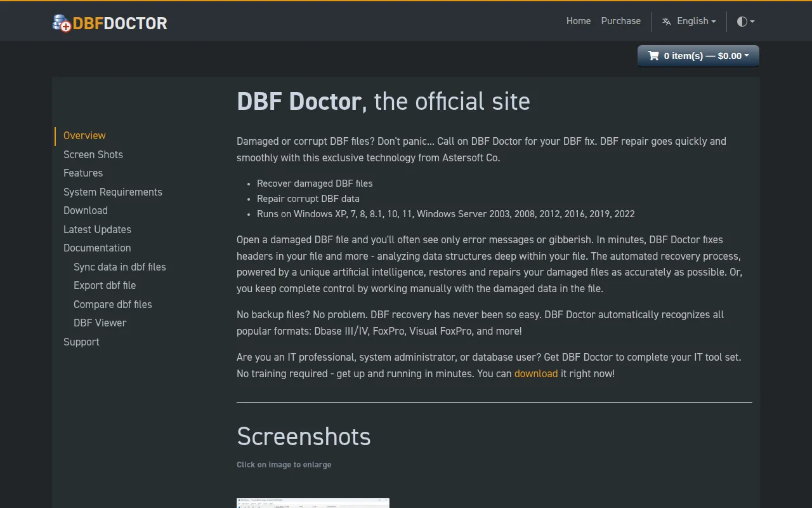The image size is (812, 508).
Task: Click the 'DBF Doctor, the official site' heading
Action: coord(383,102)
